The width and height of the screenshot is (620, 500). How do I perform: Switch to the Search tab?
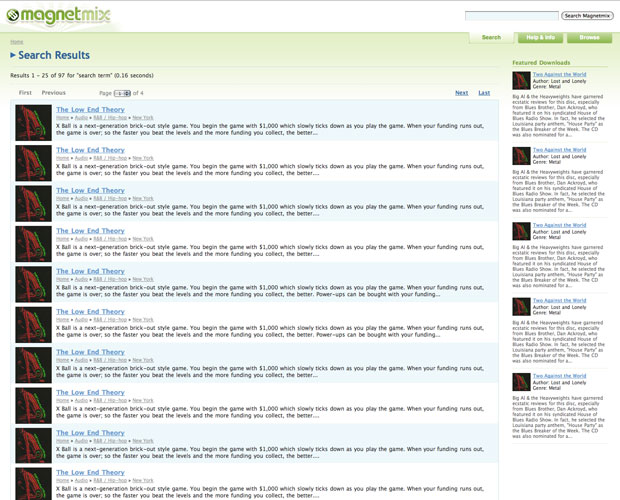pos(491,38)
